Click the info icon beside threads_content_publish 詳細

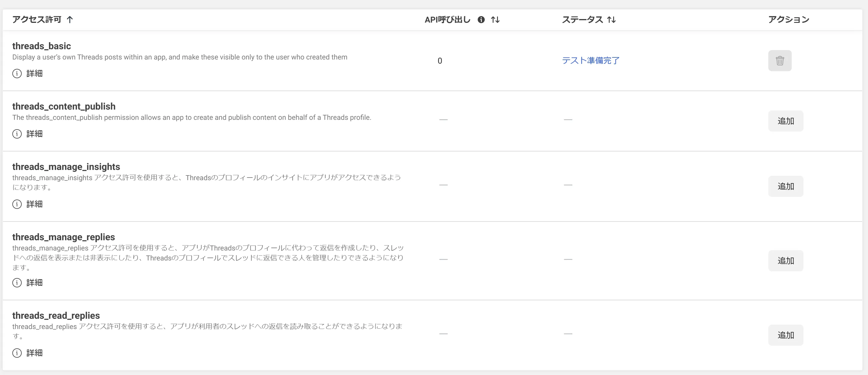[17, 134]
